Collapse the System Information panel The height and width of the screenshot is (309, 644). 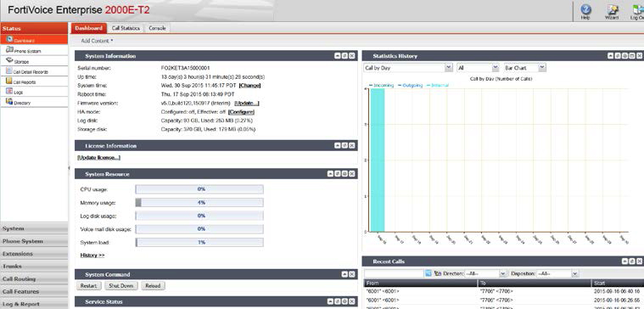tap(338, 56)
